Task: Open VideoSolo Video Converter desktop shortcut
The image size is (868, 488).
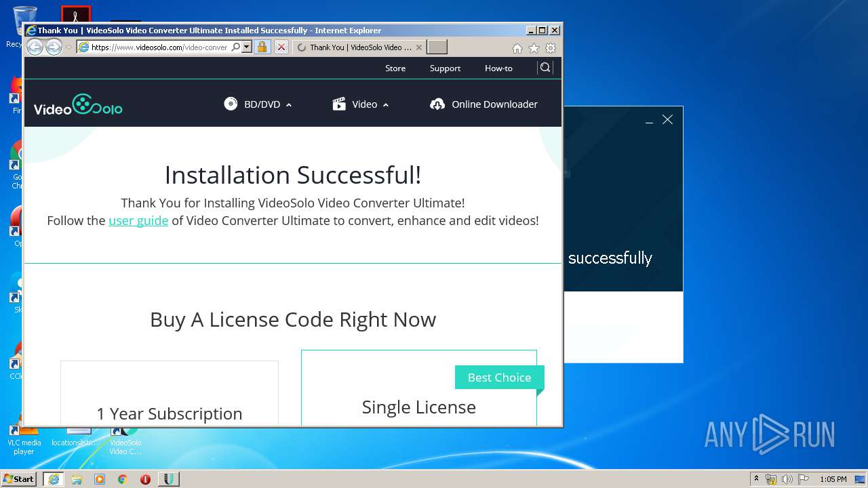Action: point(125,439)
